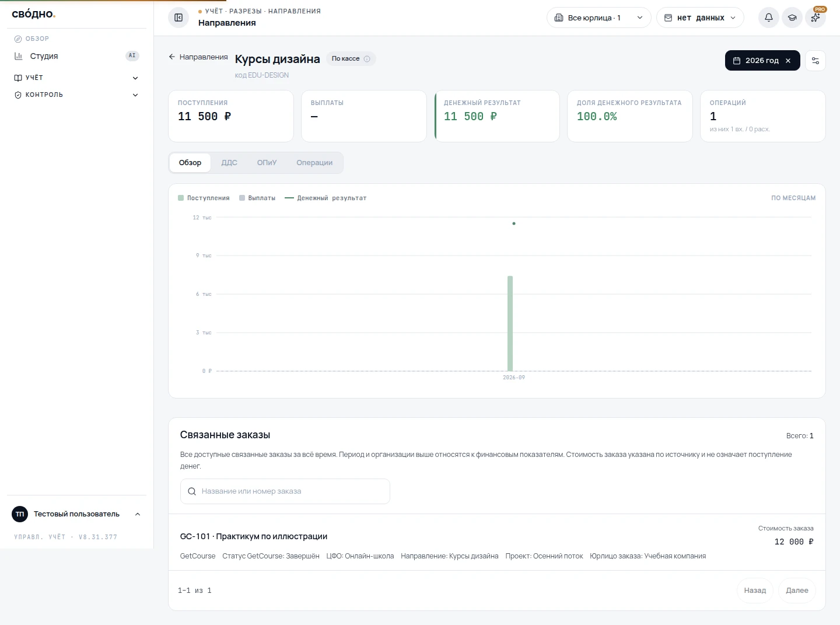Go back via Направления arrow
The width and height of the screenshot is (840, 625).
(198, 57)
